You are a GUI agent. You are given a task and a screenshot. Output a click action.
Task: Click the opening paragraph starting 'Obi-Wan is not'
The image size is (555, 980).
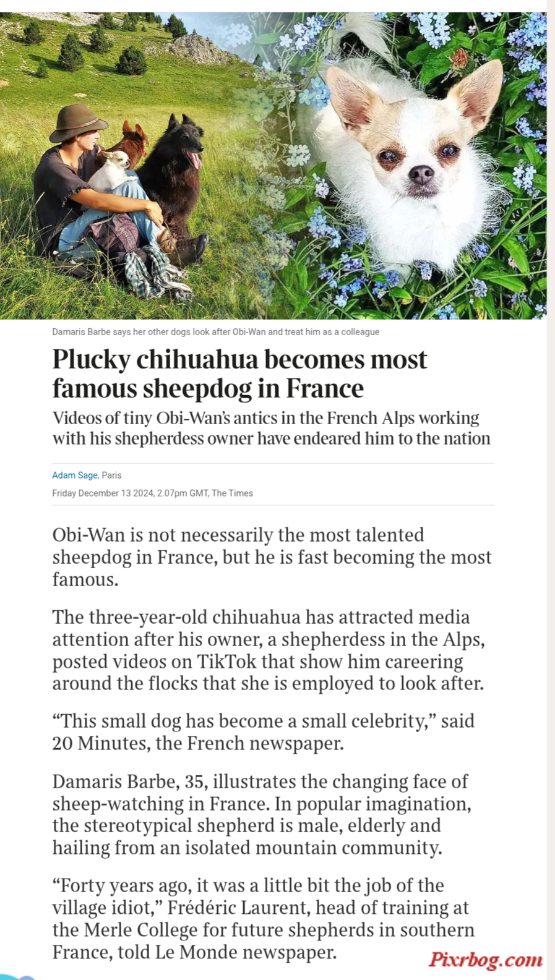coord(272,556)
